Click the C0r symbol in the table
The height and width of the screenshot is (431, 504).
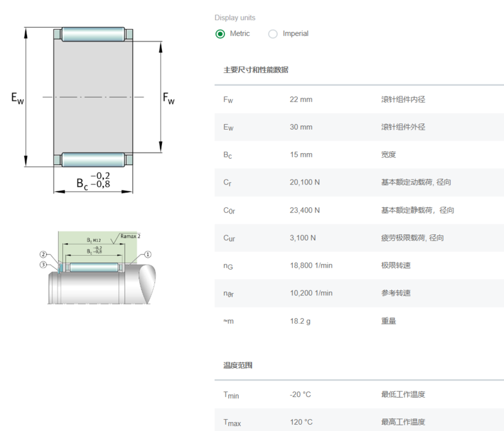point(229,211)
